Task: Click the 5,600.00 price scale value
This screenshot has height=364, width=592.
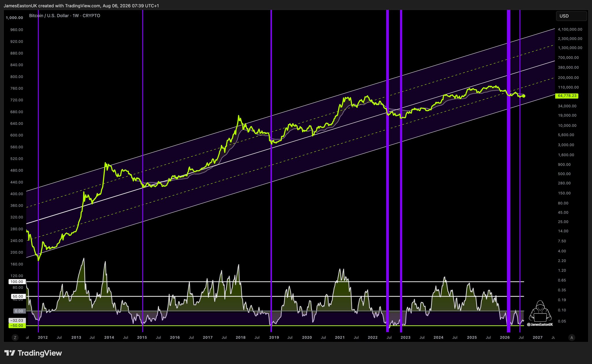Action: tap(566, 135)
